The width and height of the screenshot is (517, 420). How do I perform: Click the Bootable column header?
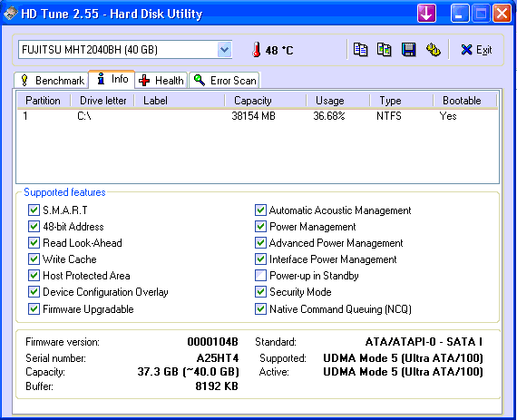[x=465, y=100]
